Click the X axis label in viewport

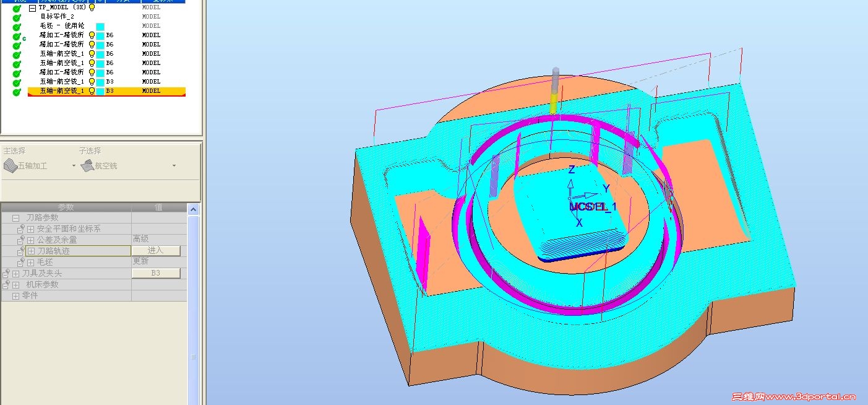pos(579,222)
